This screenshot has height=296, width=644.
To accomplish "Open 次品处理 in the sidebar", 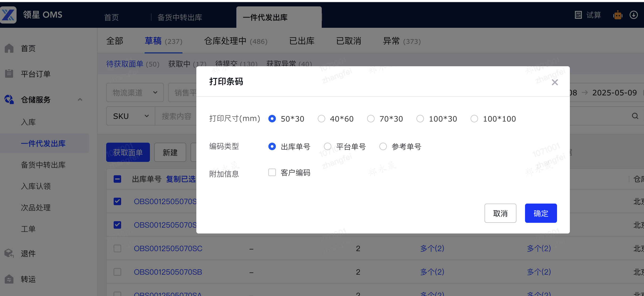I will pos(36,208).
